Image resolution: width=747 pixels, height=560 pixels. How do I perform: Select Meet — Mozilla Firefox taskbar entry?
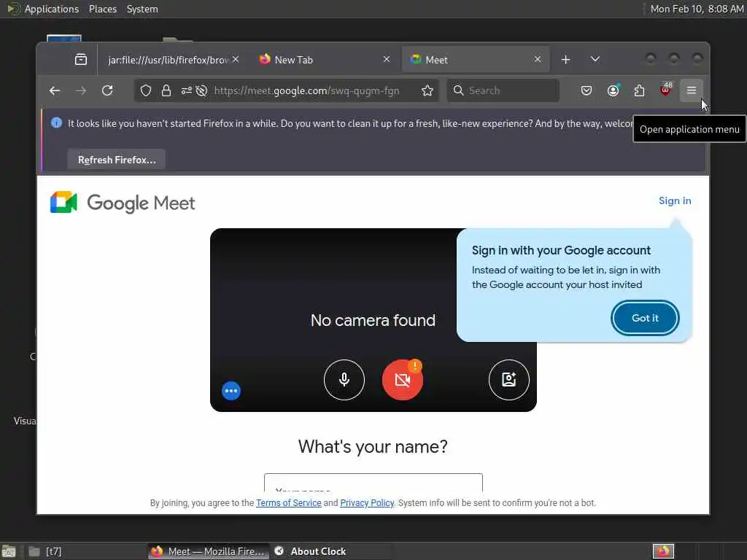tap(209, 551)
